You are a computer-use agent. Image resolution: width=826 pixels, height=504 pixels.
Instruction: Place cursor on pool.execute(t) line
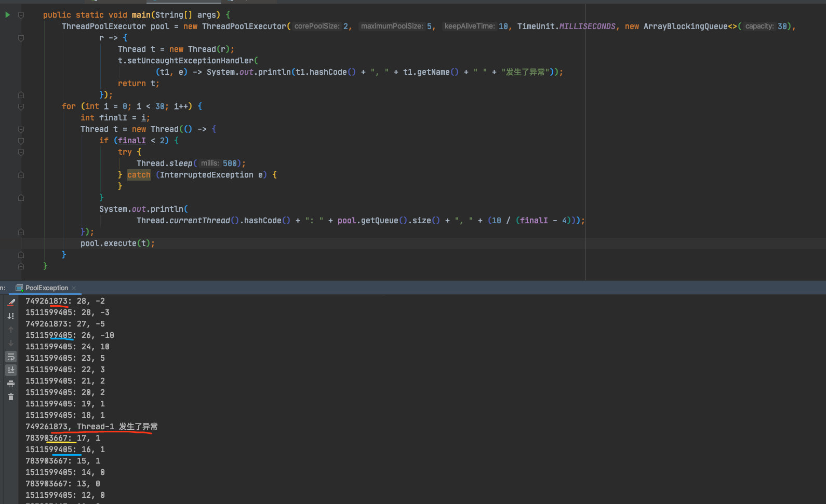(117, 243)
